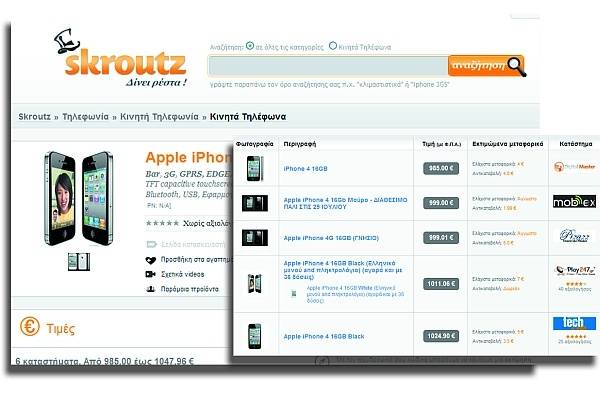Screen dimensions: 600x398
Task: Open the Προσθήκη στα αγαπημένα link
Action: click(x=196, y=260)
